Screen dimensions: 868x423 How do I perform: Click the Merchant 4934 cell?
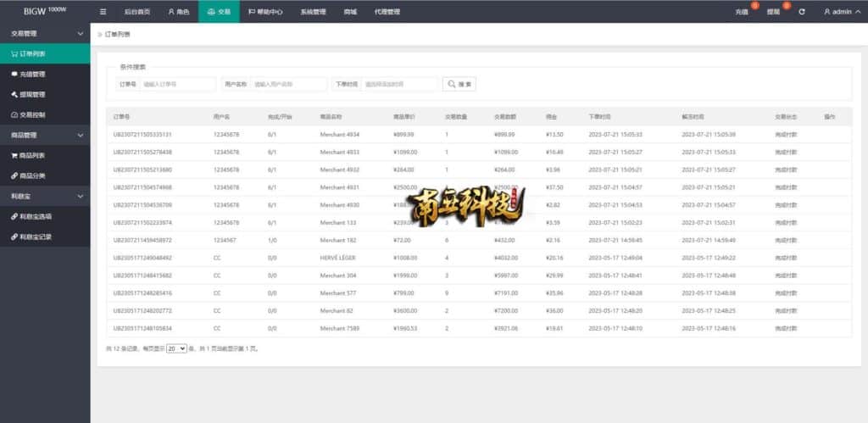(339, 135)
